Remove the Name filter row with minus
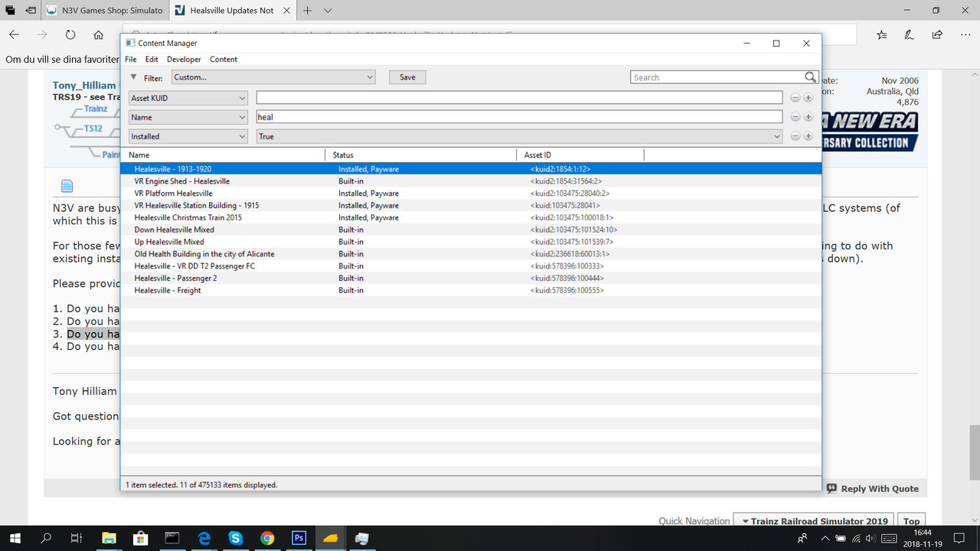The image size is (980, 551). click(x=795, y=117)
